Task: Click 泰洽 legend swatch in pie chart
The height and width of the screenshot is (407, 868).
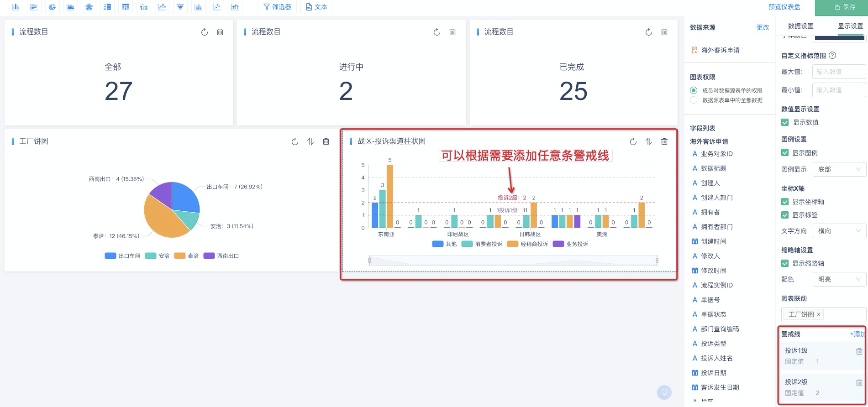Action: [179, 256]
